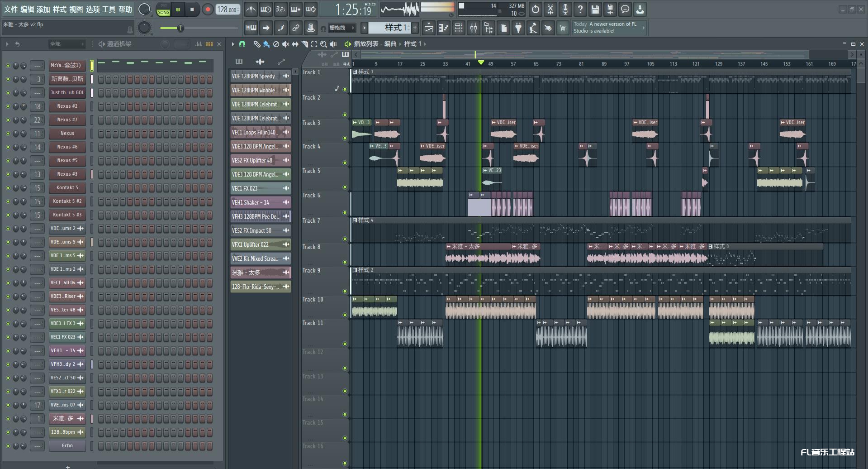
Task: Click the song position slider
Action: click(x=199, y=28)
